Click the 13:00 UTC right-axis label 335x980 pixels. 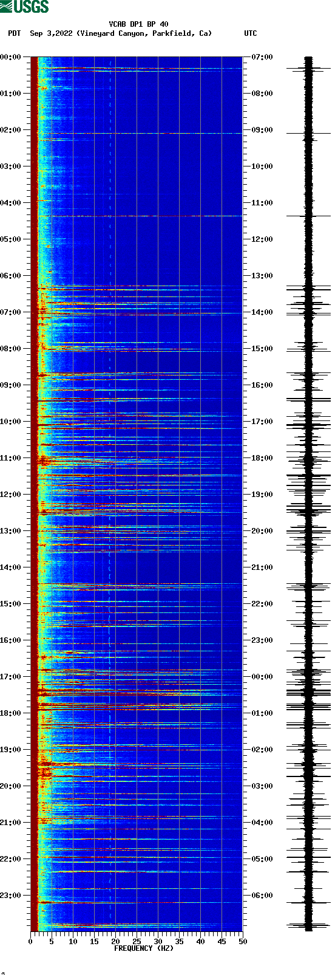pos(262,276)
